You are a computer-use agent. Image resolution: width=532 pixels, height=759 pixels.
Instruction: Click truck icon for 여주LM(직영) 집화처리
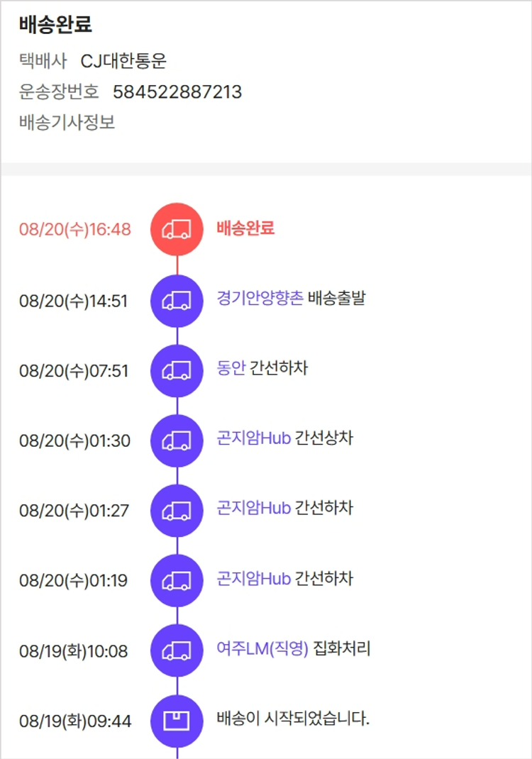coord(177,650)
